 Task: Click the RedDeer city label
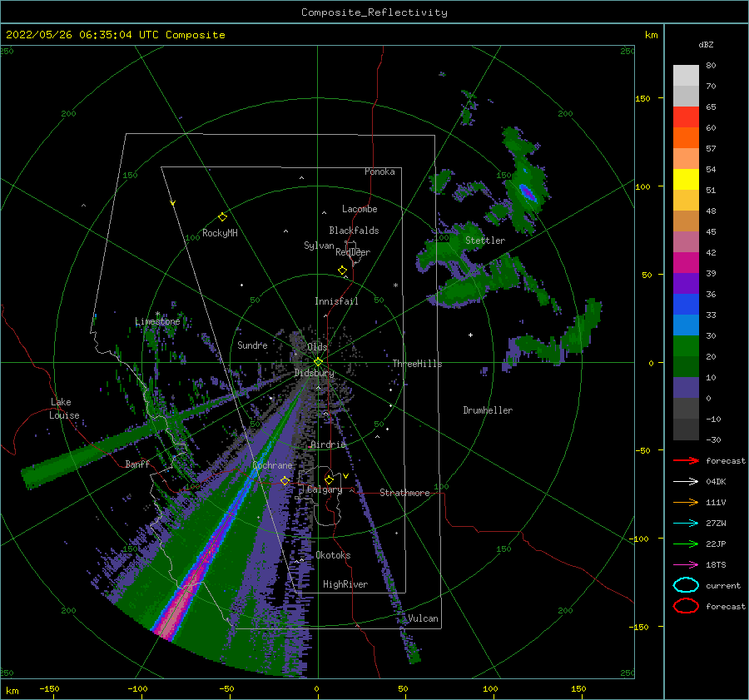[353, 252]
